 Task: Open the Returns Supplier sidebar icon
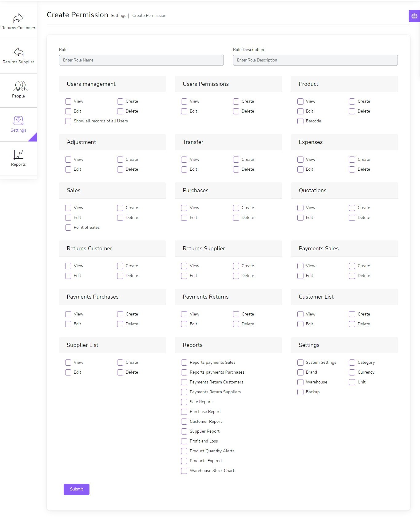tap(18, 52)
